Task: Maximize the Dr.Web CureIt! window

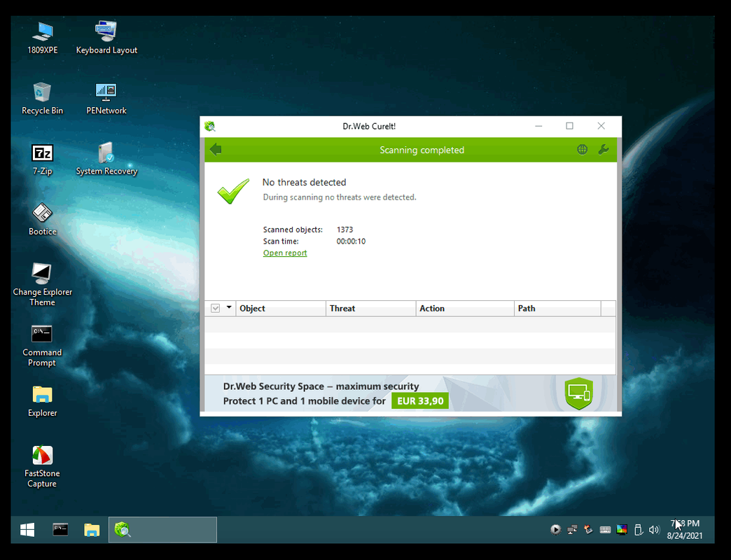Action: [570, 126]
